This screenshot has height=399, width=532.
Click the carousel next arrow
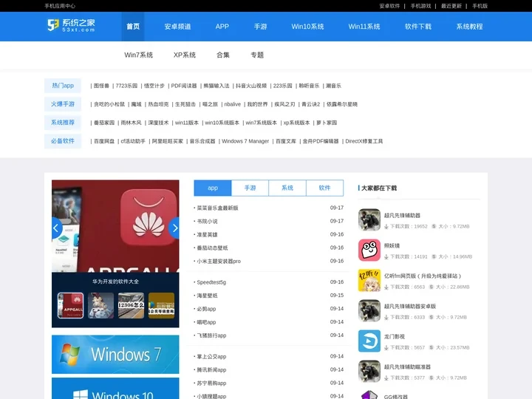174,228
